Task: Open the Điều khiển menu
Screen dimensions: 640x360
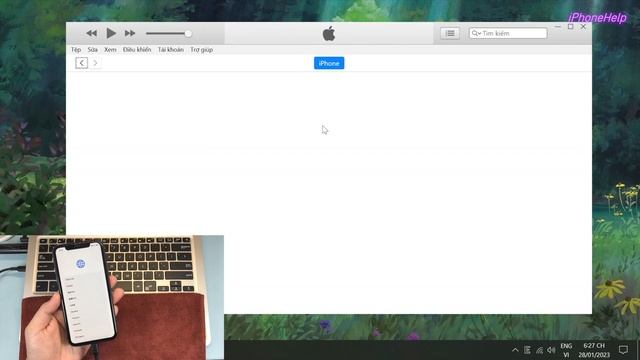Action: [137, 49]
